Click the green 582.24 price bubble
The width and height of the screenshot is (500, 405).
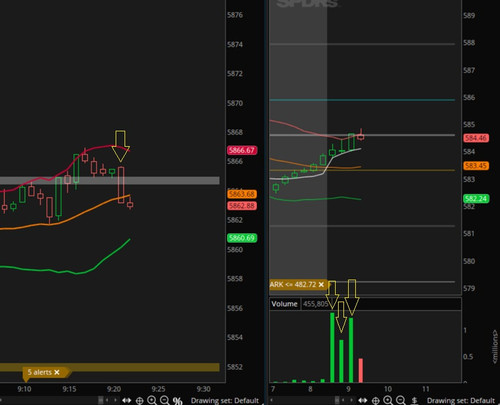click(x=476, y=199)
